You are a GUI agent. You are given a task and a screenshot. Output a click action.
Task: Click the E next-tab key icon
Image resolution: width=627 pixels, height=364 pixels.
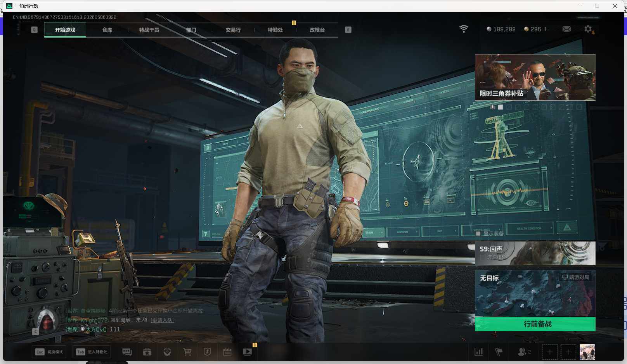(348, 30)
